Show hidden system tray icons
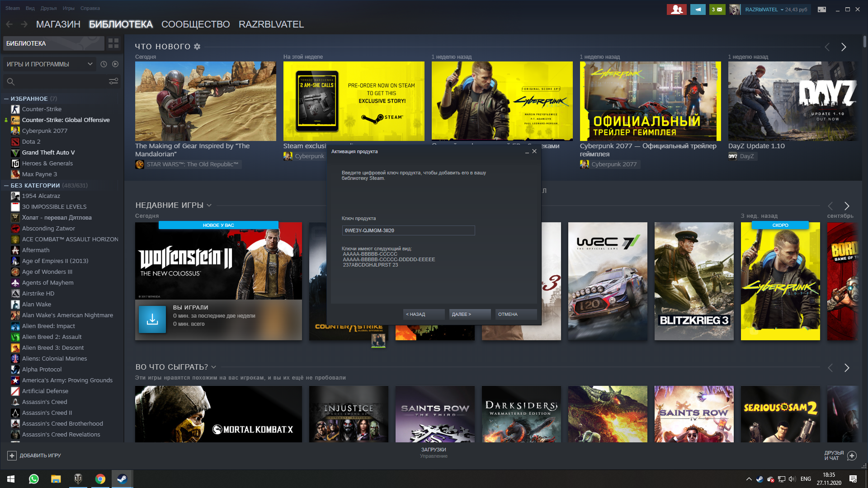This screenshot has width=868, height=488. point(749,479)
